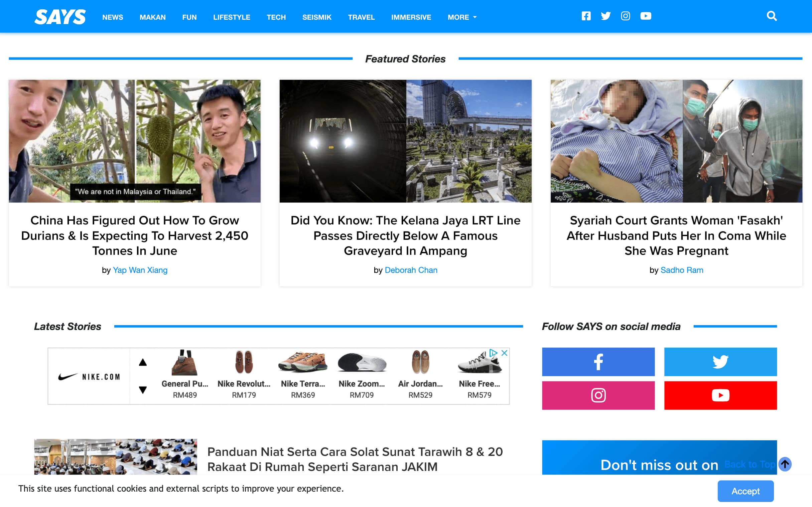The image size is (812, 507).
Task: Select the Nike Zoom... shoe RM709
Action: coord(362,375)
